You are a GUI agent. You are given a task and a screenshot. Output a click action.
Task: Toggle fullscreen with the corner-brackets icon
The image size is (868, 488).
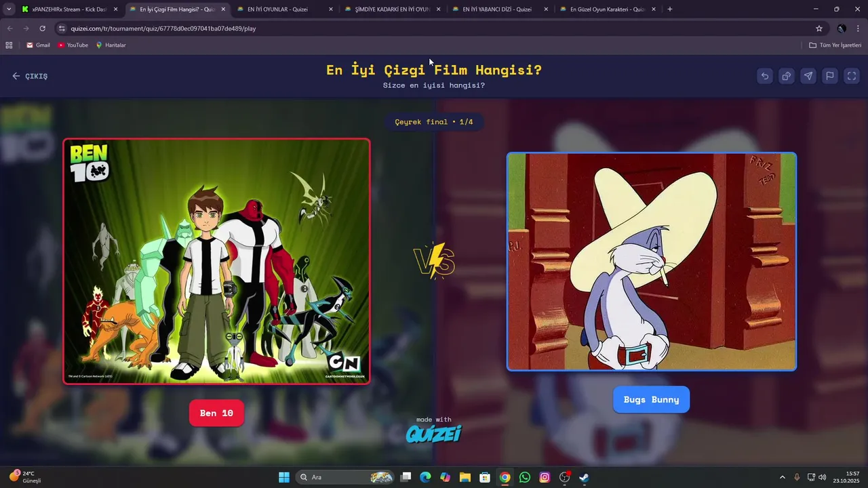click(x=852, y=76)
